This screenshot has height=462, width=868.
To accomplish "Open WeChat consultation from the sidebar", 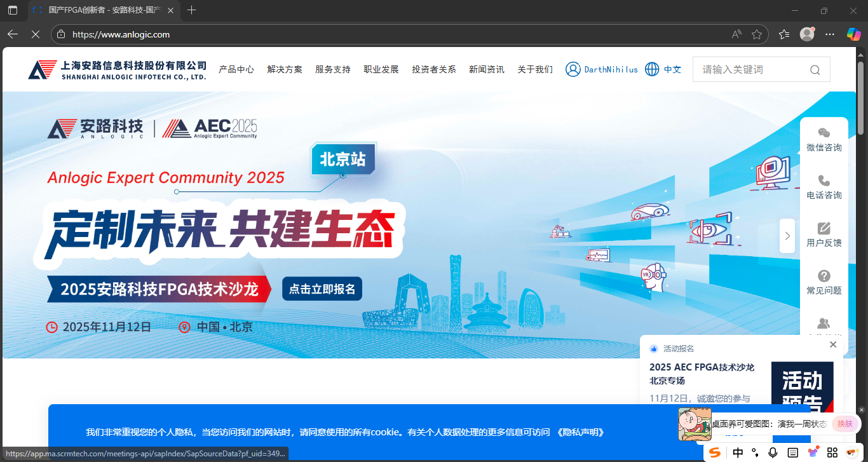I will pos(824,139).
